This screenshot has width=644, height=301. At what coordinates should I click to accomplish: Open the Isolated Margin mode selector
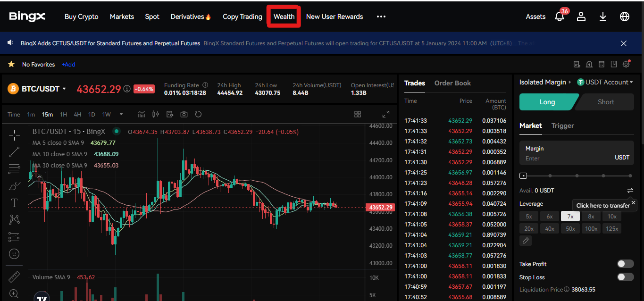coord(545,82)
